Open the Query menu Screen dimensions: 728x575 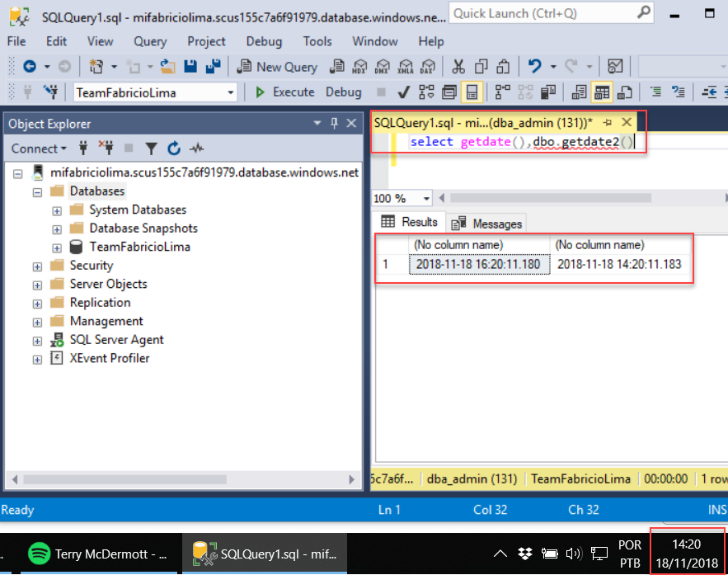(x=150, y=41)
